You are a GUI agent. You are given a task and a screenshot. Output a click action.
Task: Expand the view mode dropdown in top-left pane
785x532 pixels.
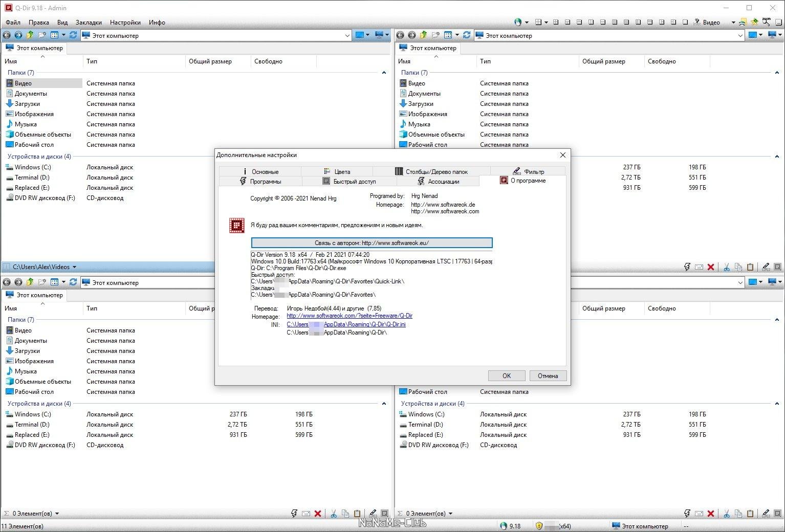63,35
